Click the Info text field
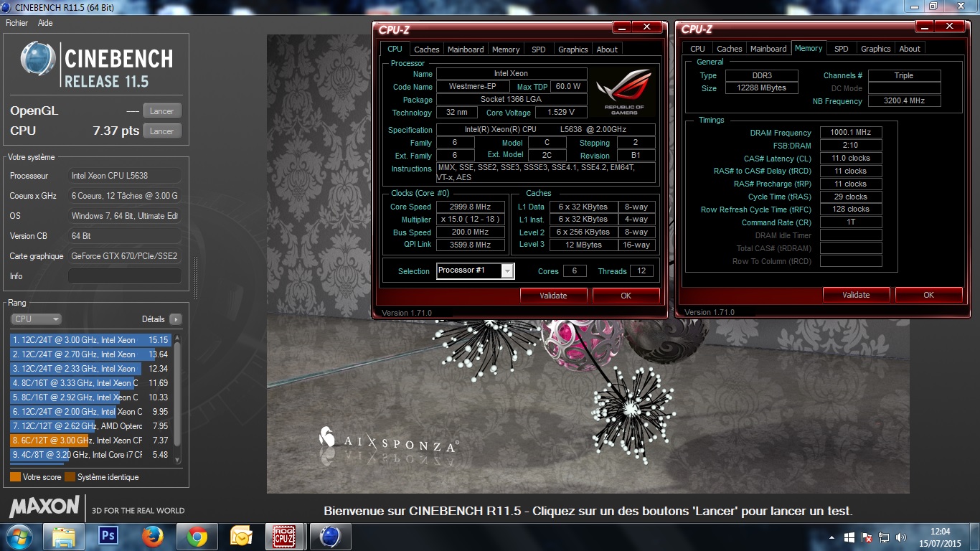 125,276
